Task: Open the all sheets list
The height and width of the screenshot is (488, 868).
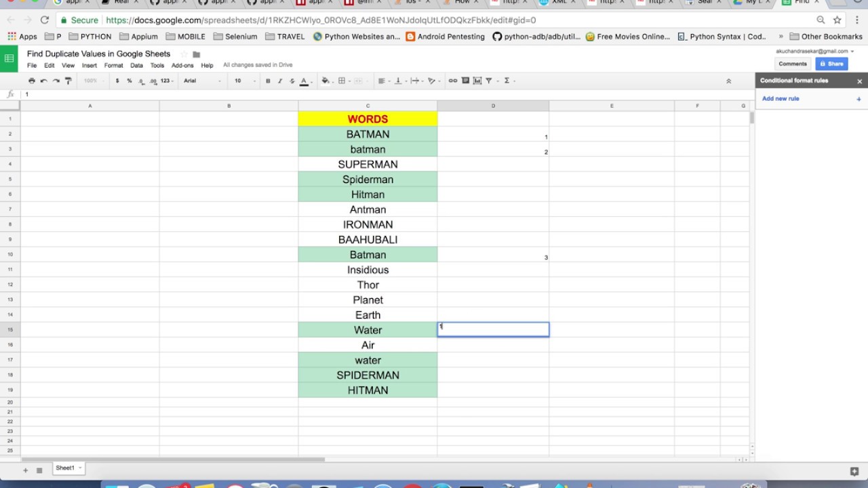Action: [39, 470]
